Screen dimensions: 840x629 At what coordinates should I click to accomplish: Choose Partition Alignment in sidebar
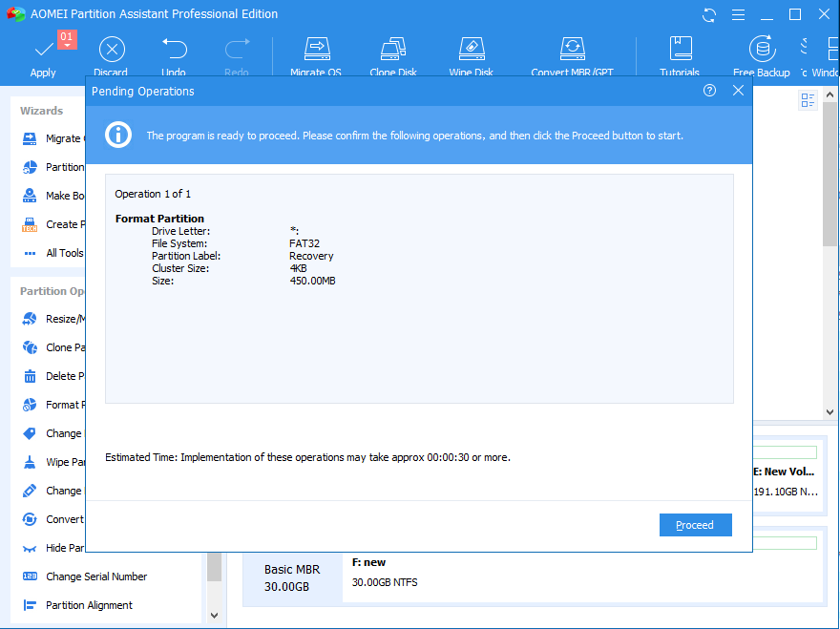pos(89,605)
